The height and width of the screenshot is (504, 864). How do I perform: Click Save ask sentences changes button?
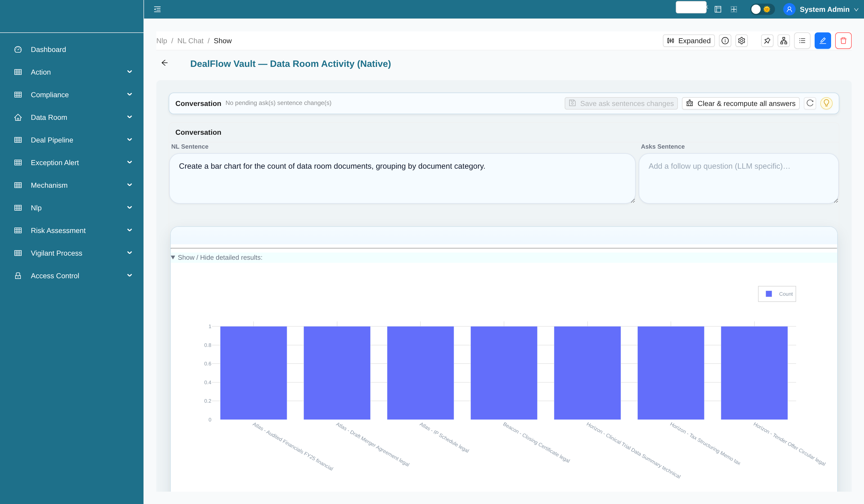(x=621, y=103)
